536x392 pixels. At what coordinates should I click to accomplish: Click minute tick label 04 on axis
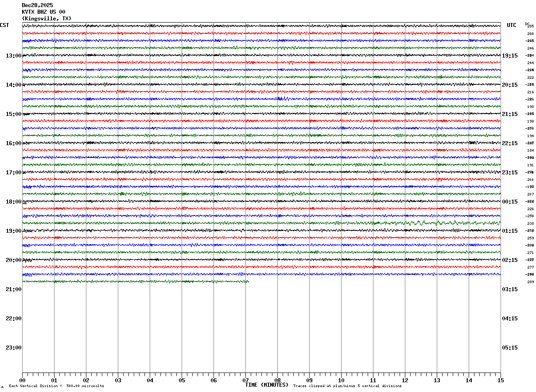150,380
